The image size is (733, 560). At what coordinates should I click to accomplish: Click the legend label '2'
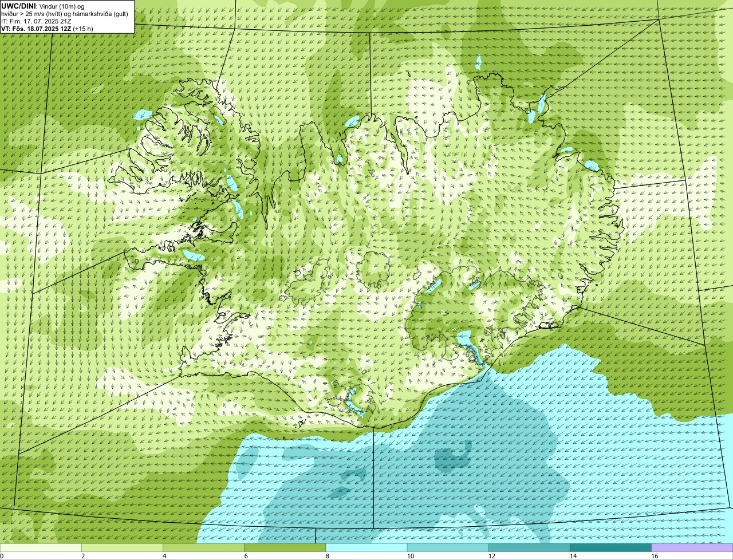83,556
